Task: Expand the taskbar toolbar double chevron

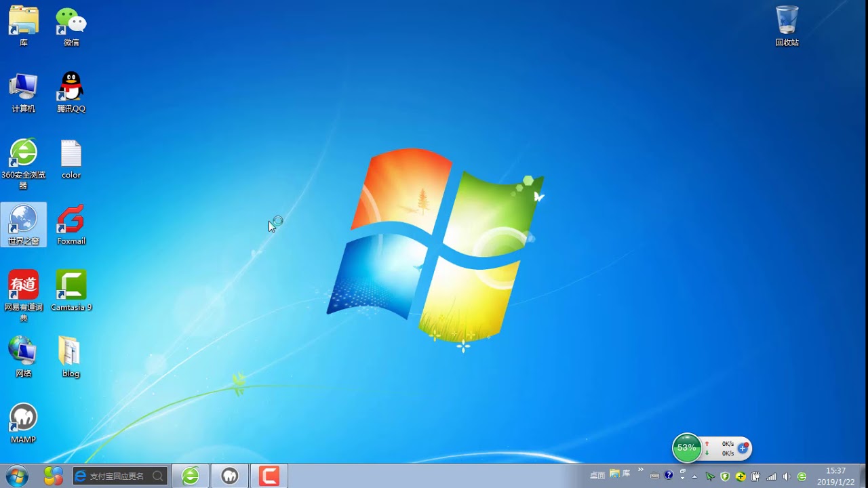Action: coord(640,470)
